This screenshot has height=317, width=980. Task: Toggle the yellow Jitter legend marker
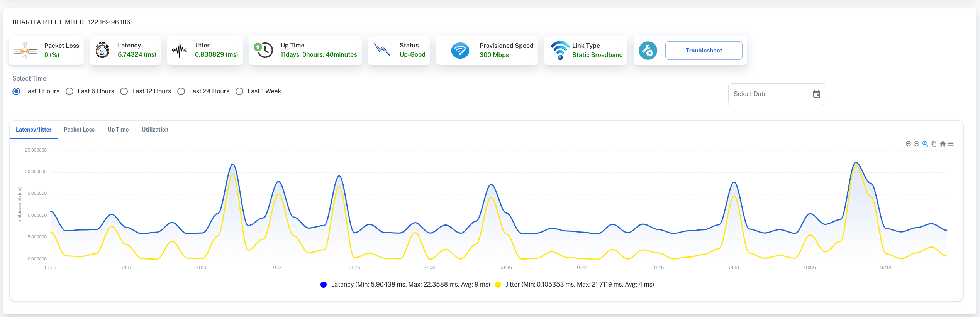coord(498,285)
